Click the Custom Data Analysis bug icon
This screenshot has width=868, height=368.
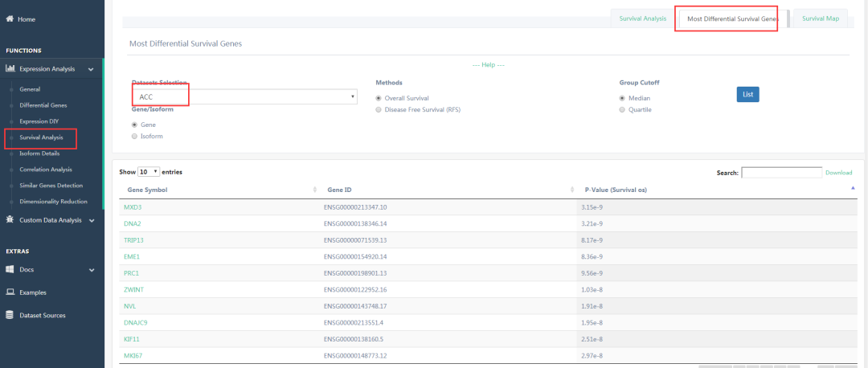coord(10,219)
